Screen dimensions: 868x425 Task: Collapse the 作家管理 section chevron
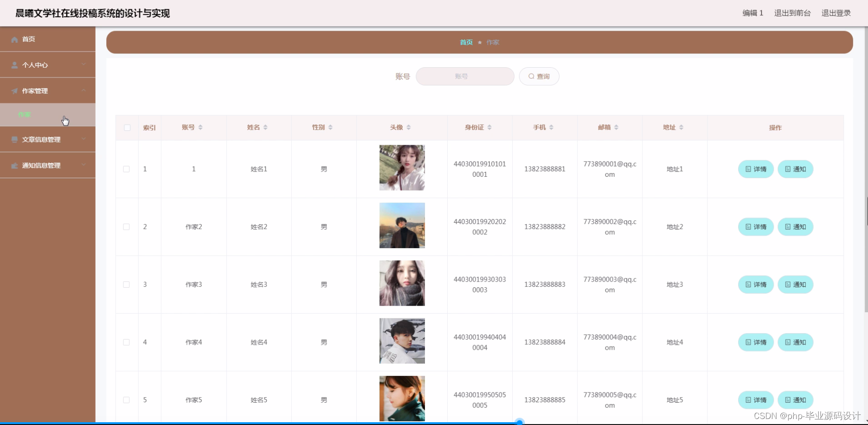(84, 90)
